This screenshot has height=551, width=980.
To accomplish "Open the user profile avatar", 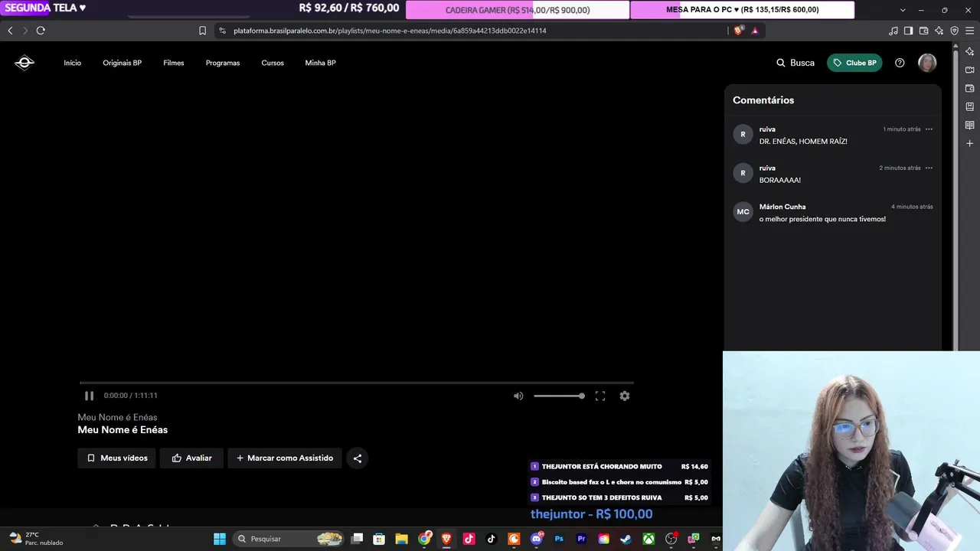I will [x=927, y=63].
